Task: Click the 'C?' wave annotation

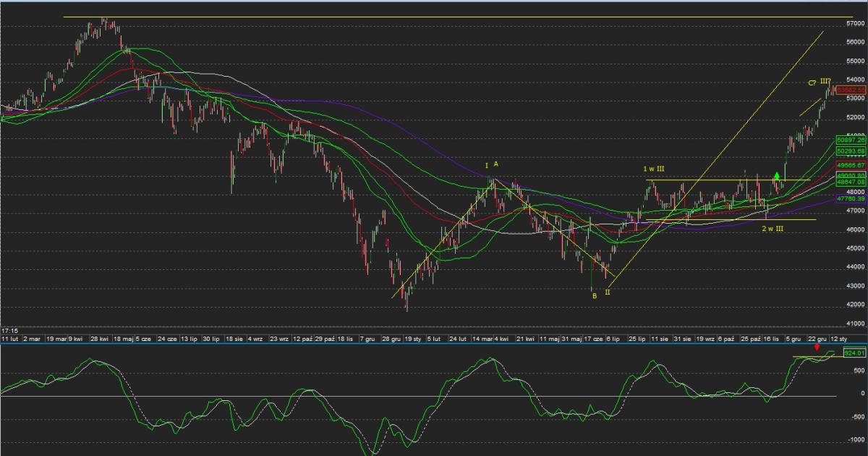Action: tap(812, 83)
